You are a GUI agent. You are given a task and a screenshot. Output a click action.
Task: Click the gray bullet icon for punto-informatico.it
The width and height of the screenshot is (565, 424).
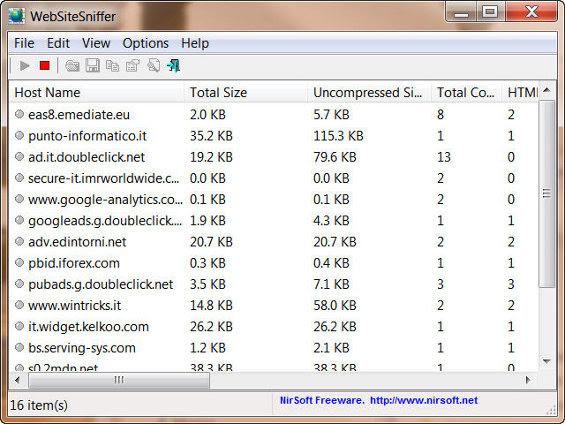(19, 135)
